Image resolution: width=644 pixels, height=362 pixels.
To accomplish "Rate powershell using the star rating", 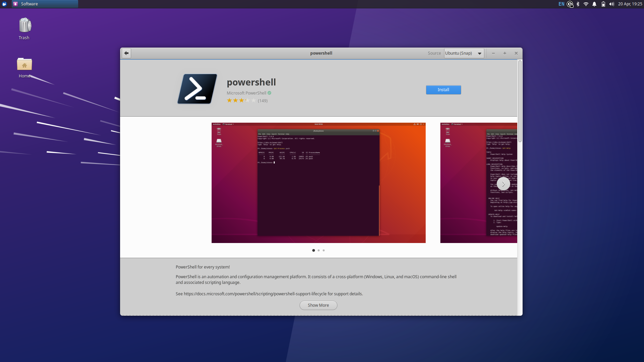I will pyautogui.click(x=241, y=100).
